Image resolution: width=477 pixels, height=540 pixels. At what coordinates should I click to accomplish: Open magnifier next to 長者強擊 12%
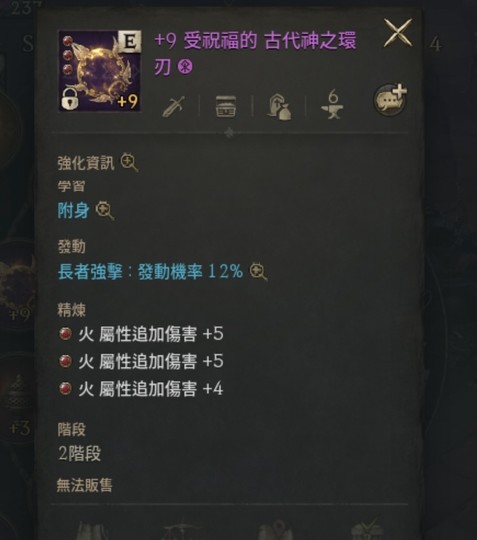(x=258, y=272)
